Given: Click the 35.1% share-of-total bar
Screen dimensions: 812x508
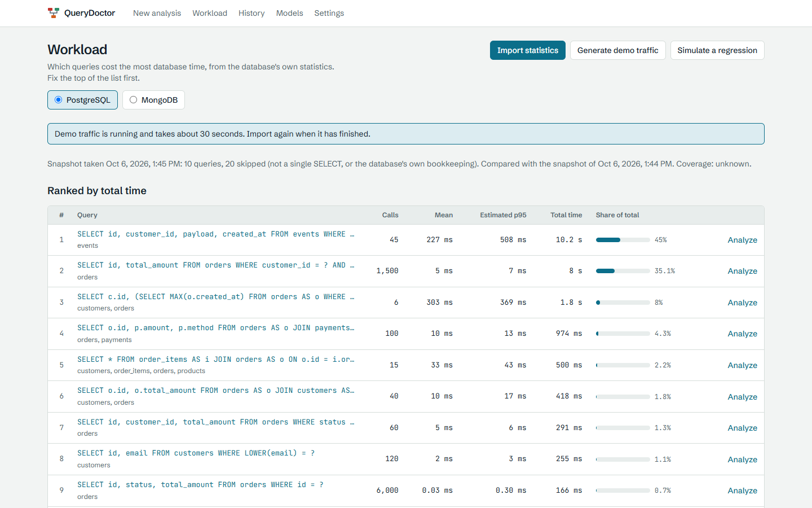Looking at the screenshot, I should 623,271.
